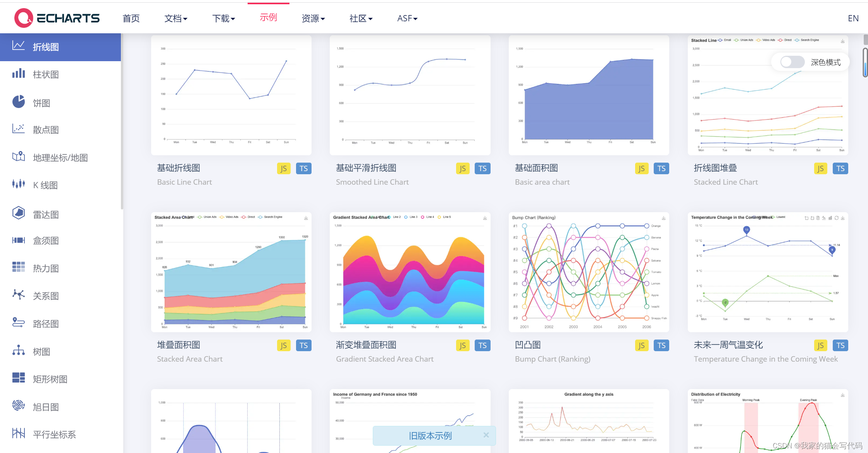Select the pie chart sidebar icon

point(18,102)
